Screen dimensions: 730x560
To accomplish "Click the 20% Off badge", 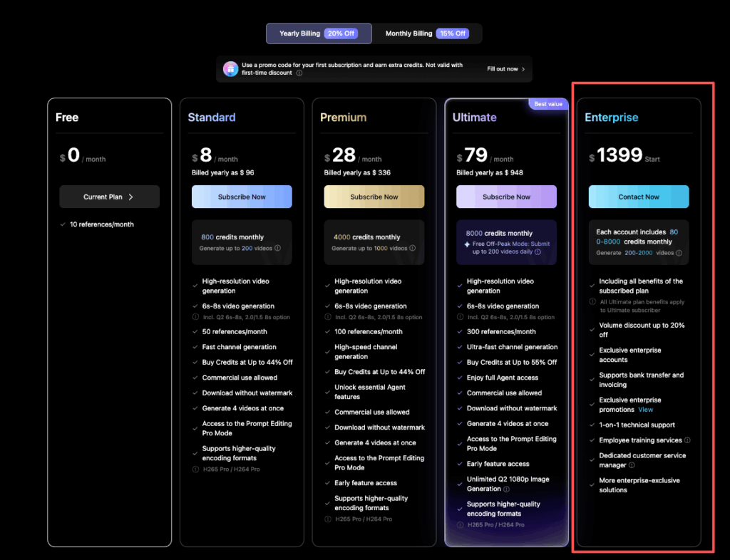I will pyautogui.click(x=341, y=33).
